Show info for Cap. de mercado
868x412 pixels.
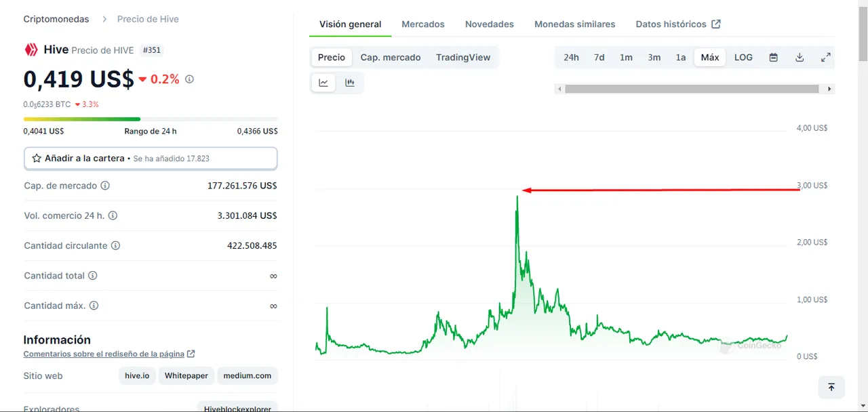[x=105, y=186]
